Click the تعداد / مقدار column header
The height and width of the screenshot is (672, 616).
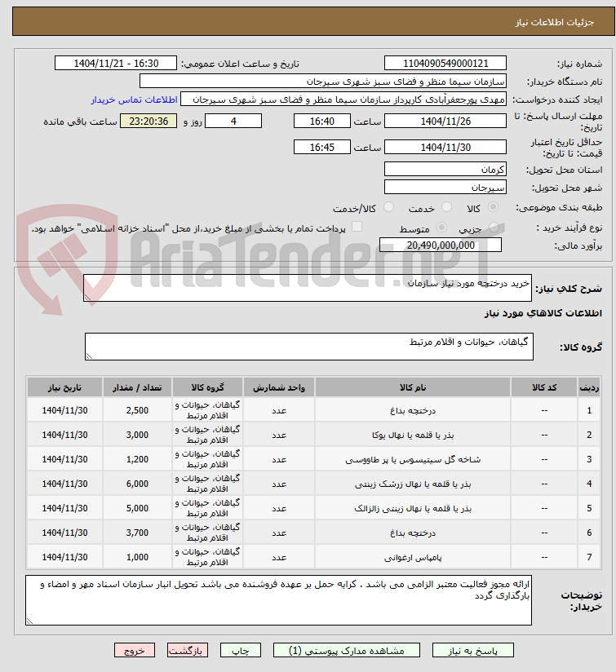(137, 387)
